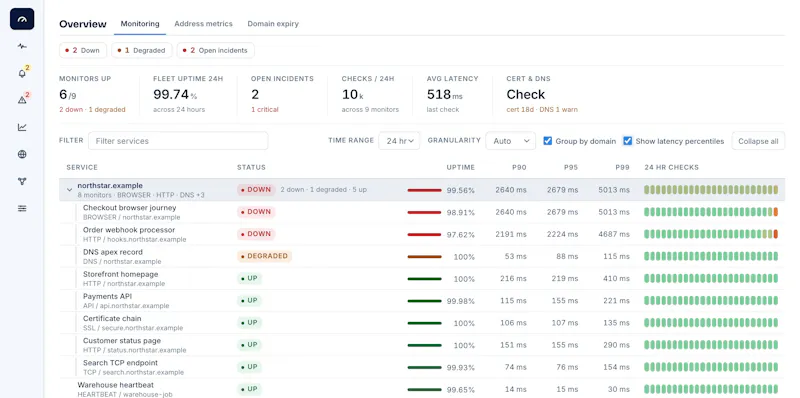
Task: Click the Collapse all button
Action: pyautogui.click(x=758, y=141)
